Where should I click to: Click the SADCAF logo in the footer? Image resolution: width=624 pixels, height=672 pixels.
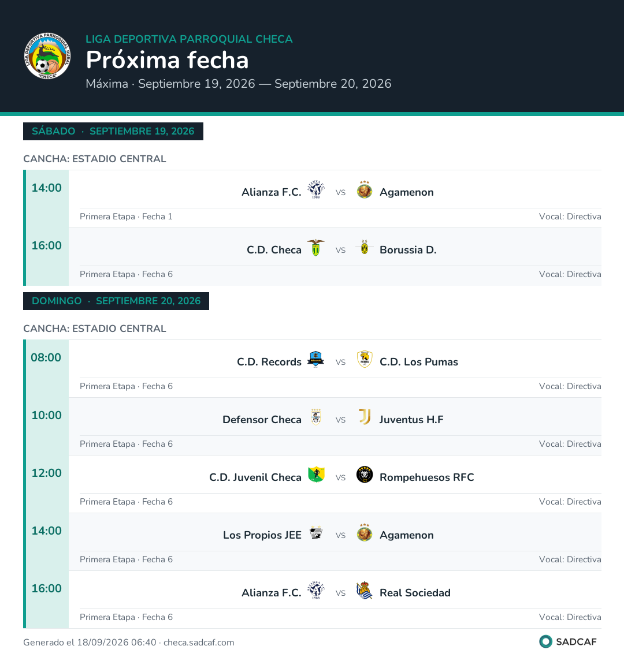coord(568,641)
